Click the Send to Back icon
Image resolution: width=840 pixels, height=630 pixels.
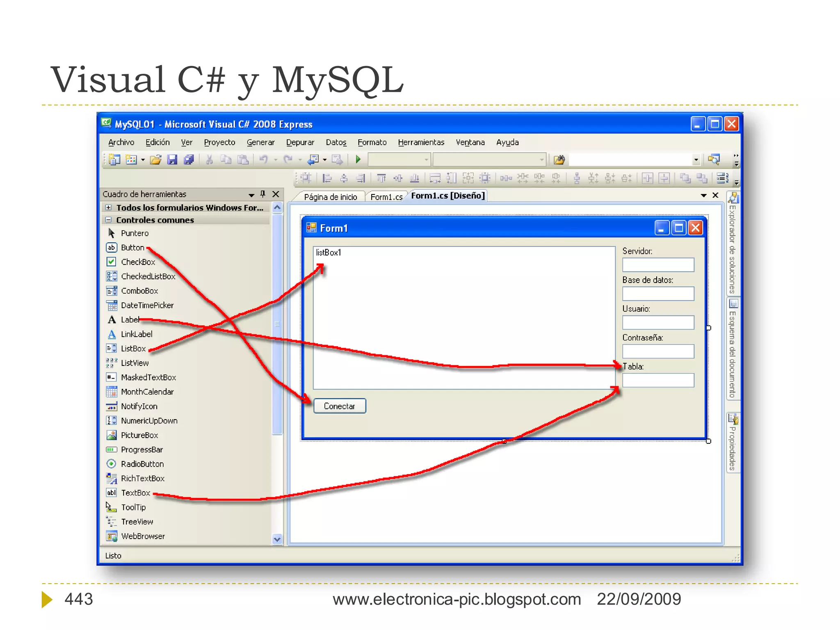tap(702, 178)
